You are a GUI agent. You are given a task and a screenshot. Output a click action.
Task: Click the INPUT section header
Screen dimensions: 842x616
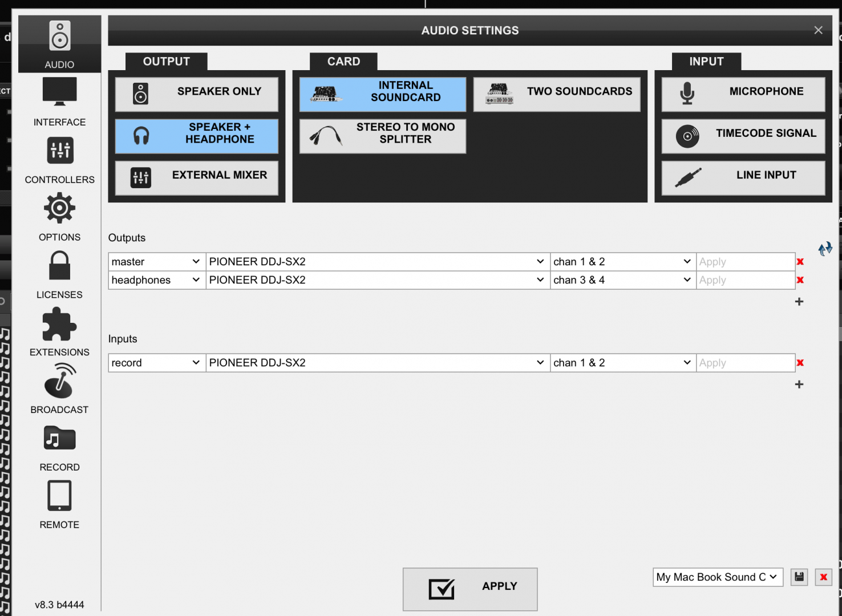(x=706, y=62)
